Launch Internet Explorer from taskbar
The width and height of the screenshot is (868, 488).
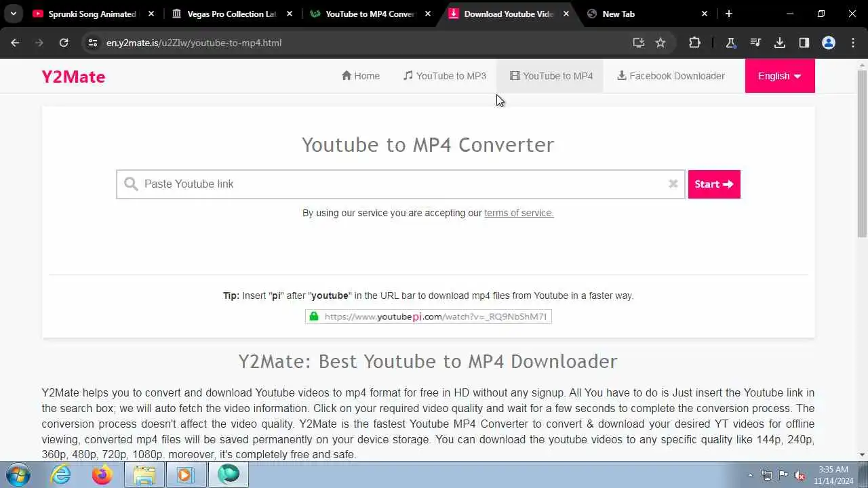[61, 475]
